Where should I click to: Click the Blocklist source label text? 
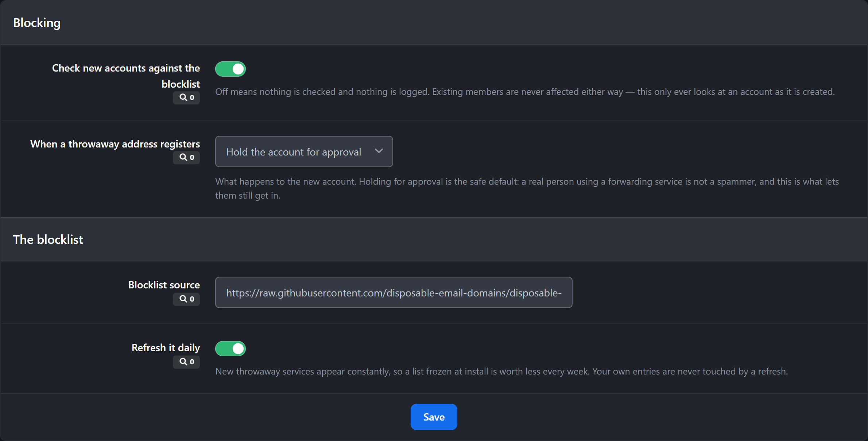[x=164, y=285]
